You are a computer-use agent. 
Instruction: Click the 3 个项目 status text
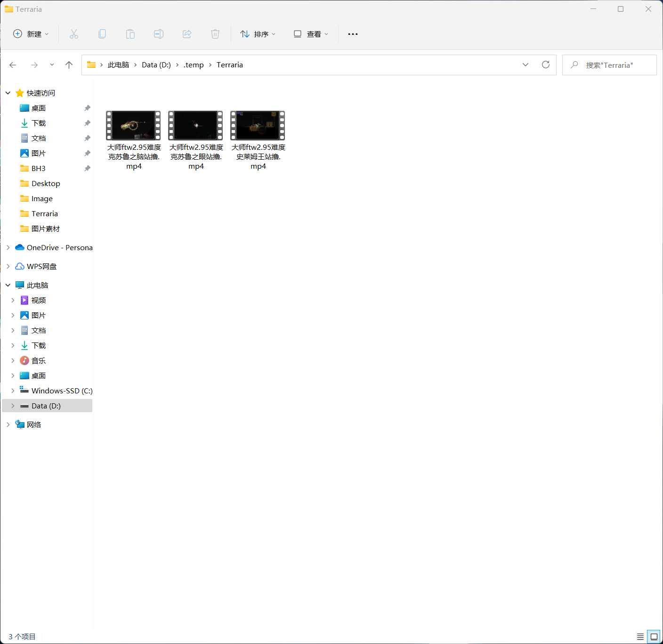point(22,636)
